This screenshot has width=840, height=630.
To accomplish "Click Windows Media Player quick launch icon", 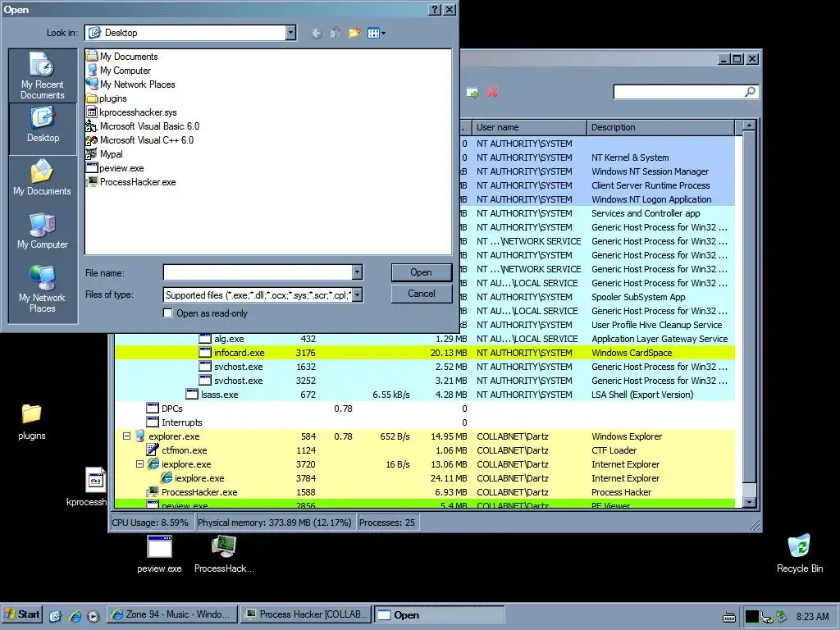I will point(94,616).
